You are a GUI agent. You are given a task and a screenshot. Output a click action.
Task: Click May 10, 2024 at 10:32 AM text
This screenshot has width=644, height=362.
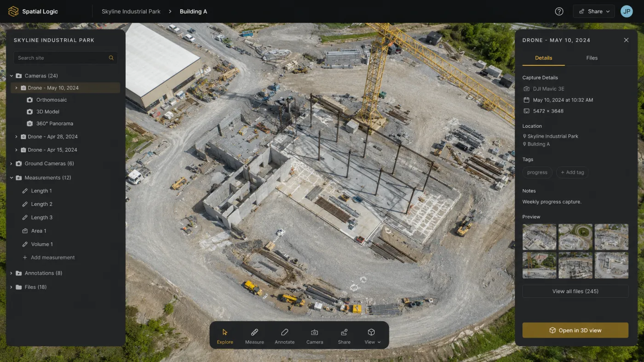[x=563, y=100]
